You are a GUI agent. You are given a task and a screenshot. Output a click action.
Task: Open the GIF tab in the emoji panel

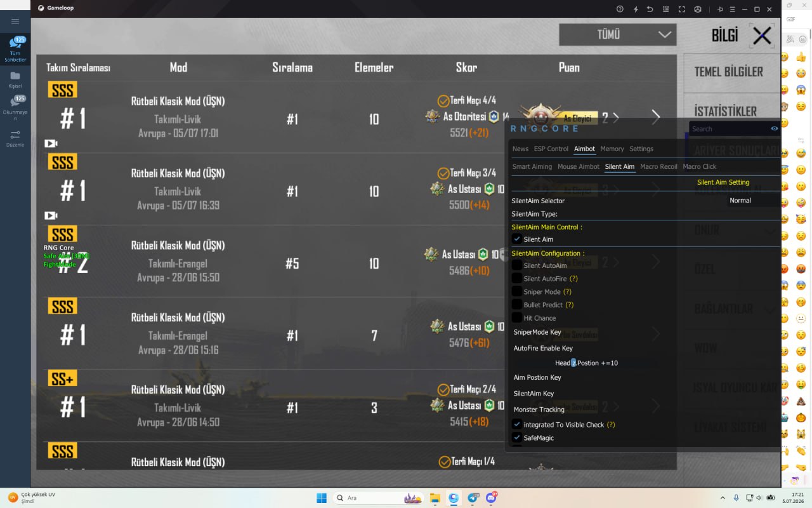pos(790,19)
